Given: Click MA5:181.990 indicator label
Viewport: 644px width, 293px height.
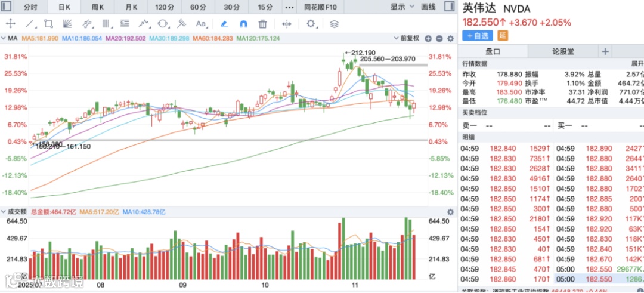Looking at the screenshot, I should 41,39.
